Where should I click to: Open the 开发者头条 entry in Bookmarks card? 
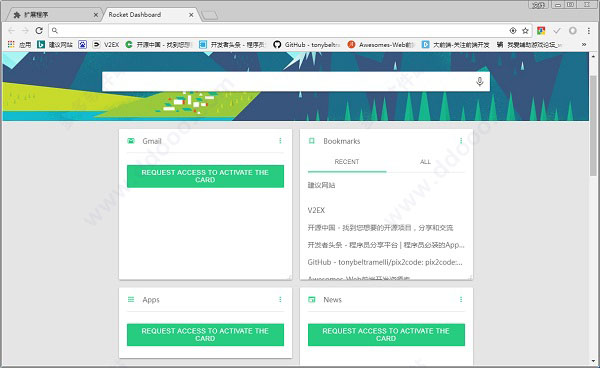point(386,245)
